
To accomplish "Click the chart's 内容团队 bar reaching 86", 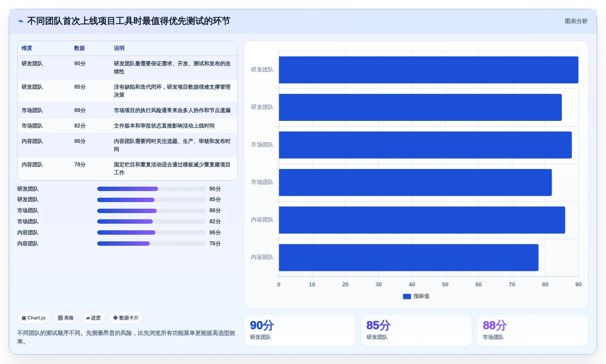I will point(422,220).
